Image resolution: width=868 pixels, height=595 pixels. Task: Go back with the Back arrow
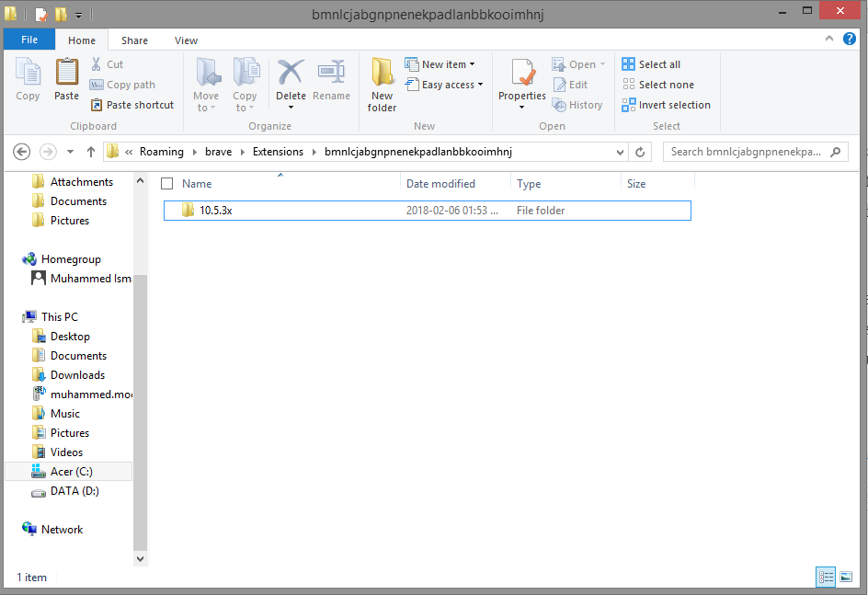click(21, 152)
